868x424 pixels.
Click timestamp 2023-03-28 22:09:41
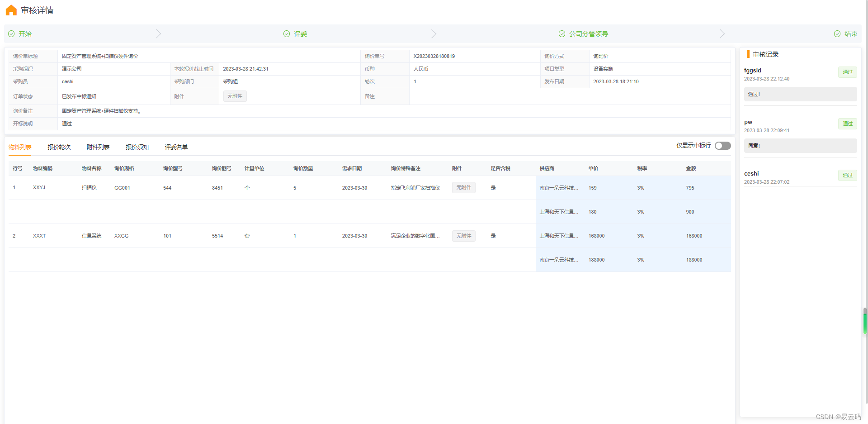tap(767, 130)
